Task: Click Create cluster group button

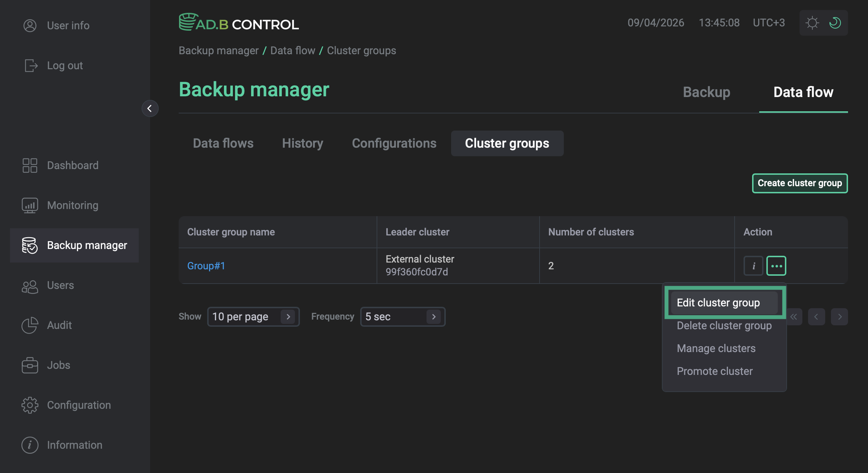Action: pyautogui.click(x=800, y=183)
